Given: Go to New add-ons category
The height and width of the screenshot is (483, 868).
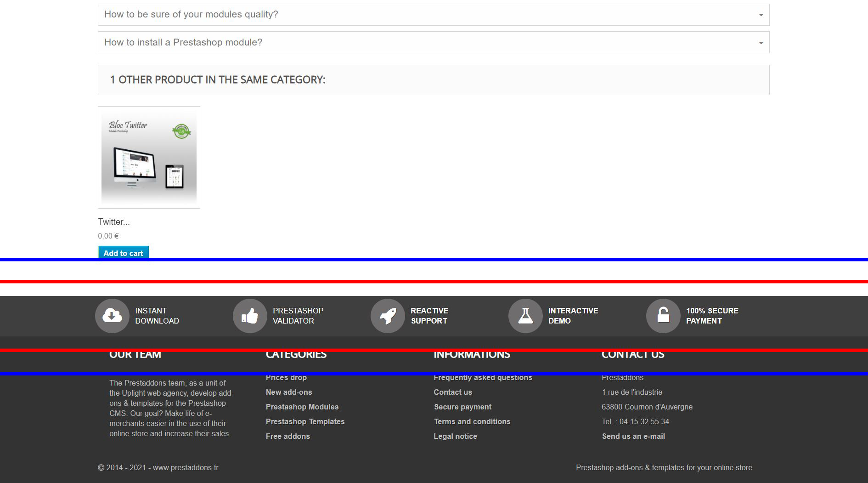Looking at the screenshot, I should coord(289,392).
